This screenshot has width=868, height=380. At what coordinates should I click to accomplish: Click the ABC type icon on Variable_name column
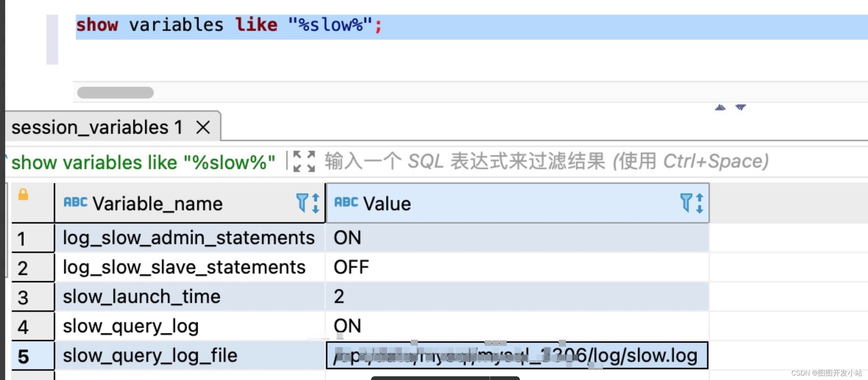point(75,202)
